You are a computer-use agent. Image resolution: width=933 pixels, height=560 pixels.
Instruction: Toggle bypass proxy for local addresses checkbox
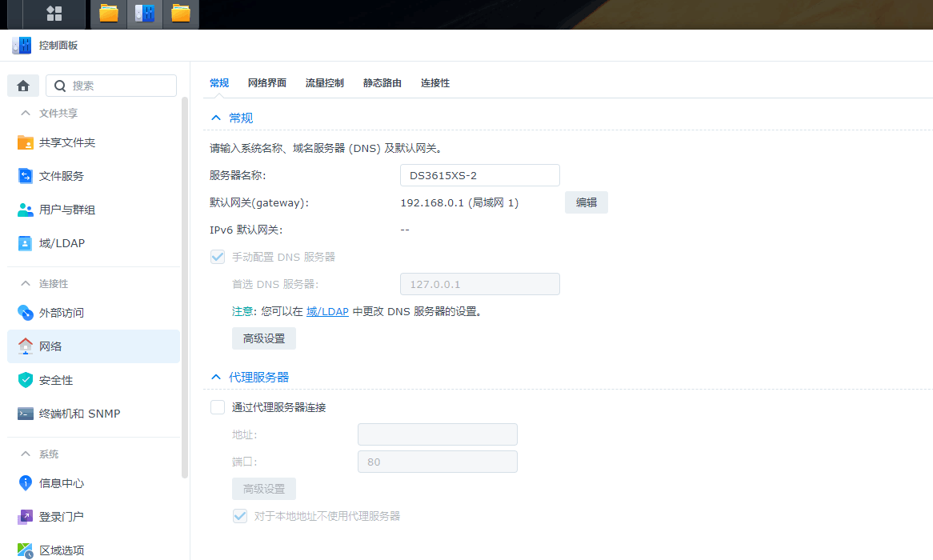tap(240, 516)
